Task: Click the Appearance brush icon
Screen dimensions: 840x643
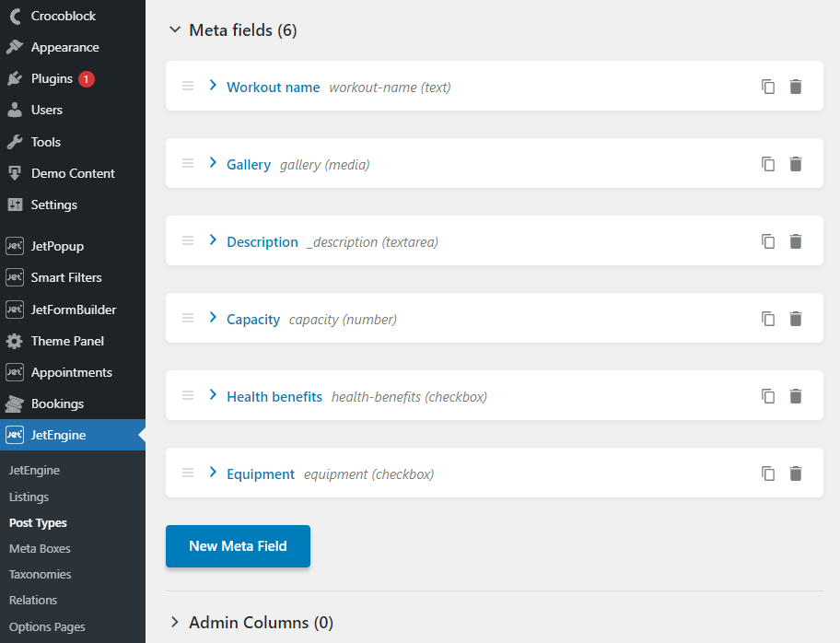Action: click(15, 47)
